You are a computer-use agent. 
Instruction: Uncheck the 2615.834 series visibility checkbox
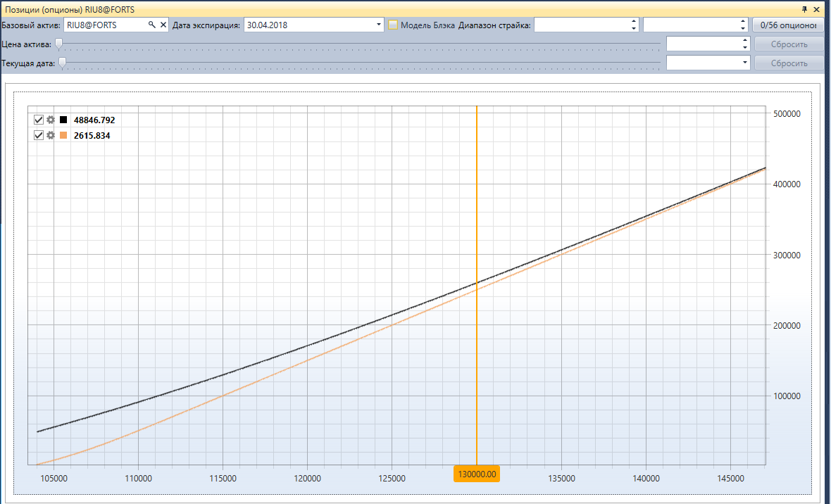(39, 135)
